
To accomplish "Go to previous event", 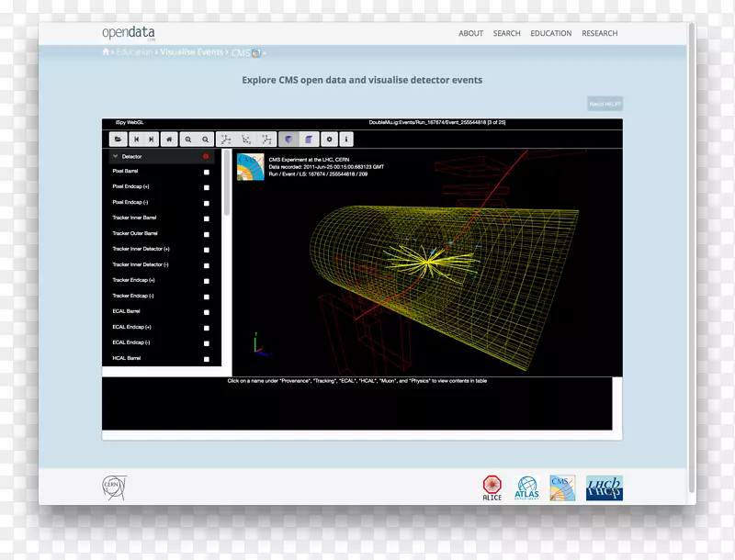I will 137,140.
